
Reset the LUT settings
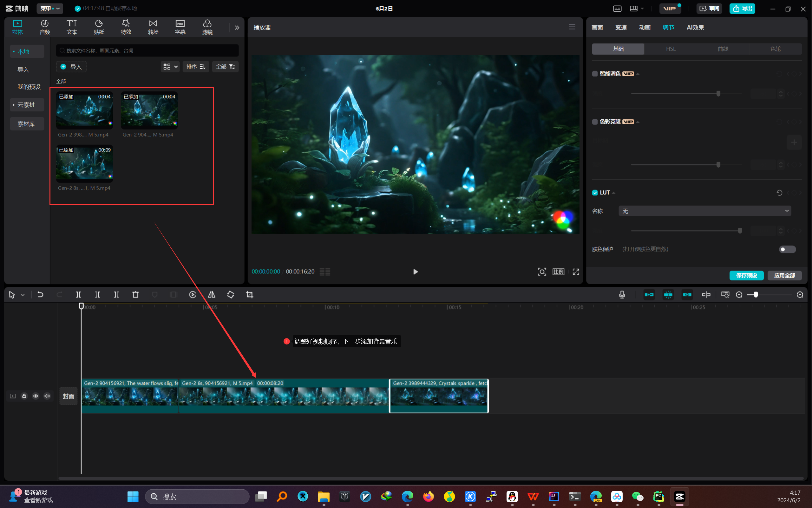[x=779, y=192]
